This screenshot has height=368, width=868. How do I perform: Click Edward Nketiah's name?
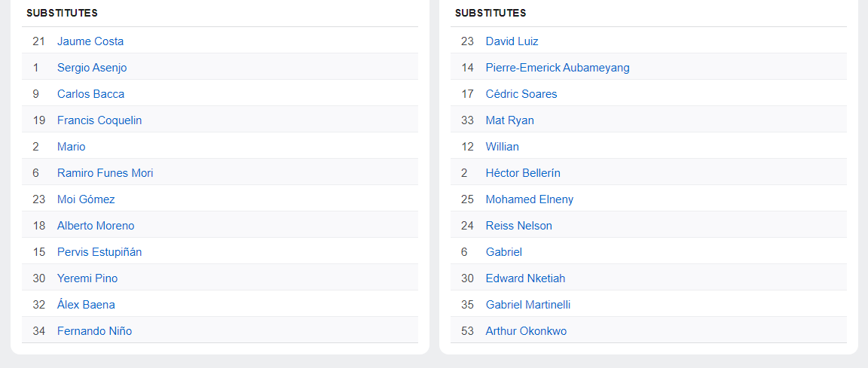[525, 278]
